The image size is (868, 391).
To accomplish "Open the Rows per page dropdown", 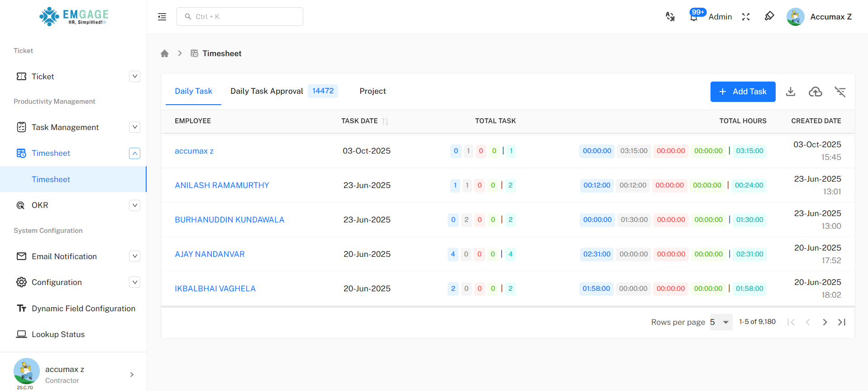I will click(721, 322).
